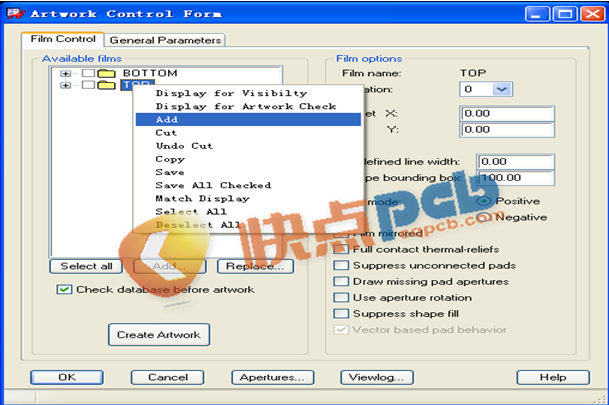
Task: Expand the BOTTOM film tree node
Action: [x=65, y=73]
